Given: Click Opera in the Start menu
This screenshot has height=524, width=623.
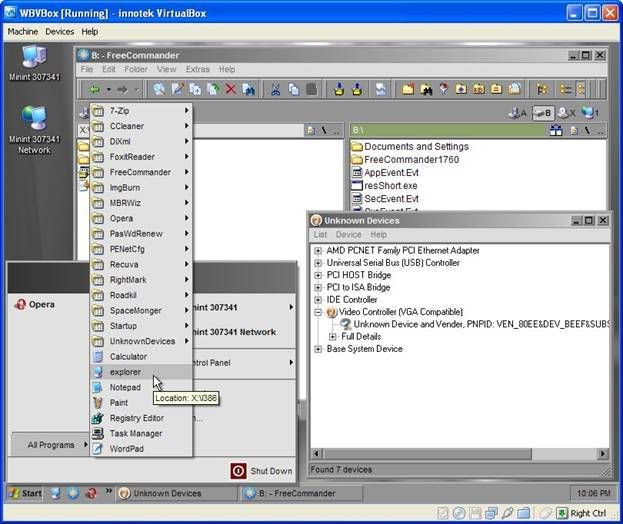Looking at the screenshot, I should pyautogui.click(x=35, y=305).
